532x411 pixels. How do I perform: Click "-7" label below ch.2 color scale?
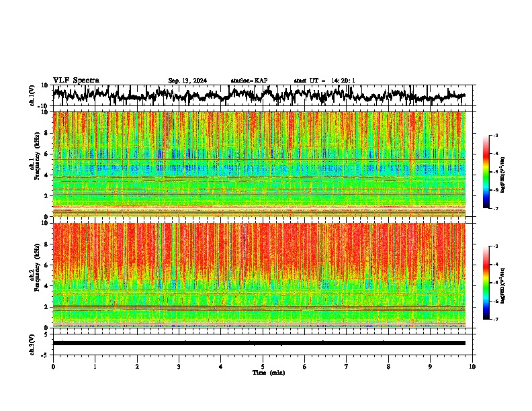tap(495, 319)
